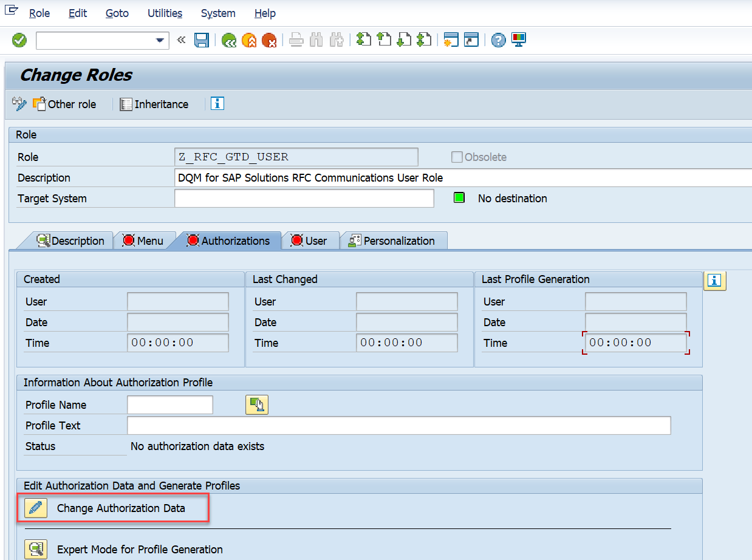Open Help via the question mark icon

[x=499, y=41]
